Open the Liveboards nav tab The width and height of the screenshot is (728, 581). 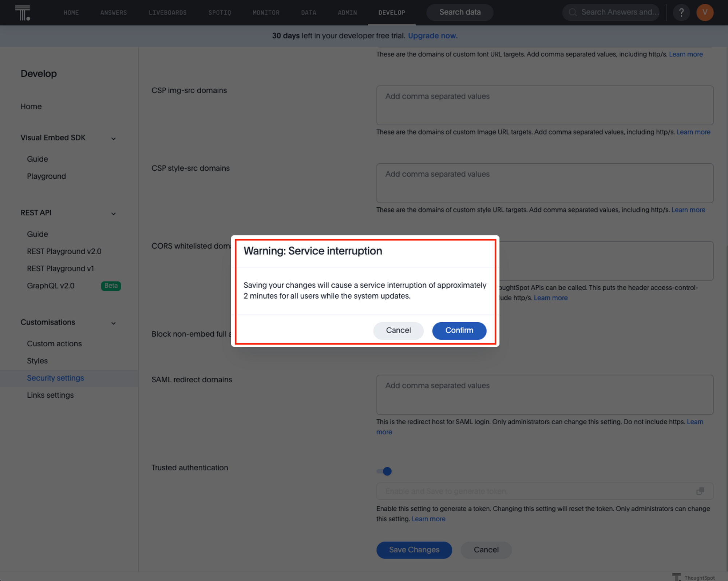click(167, 13)
